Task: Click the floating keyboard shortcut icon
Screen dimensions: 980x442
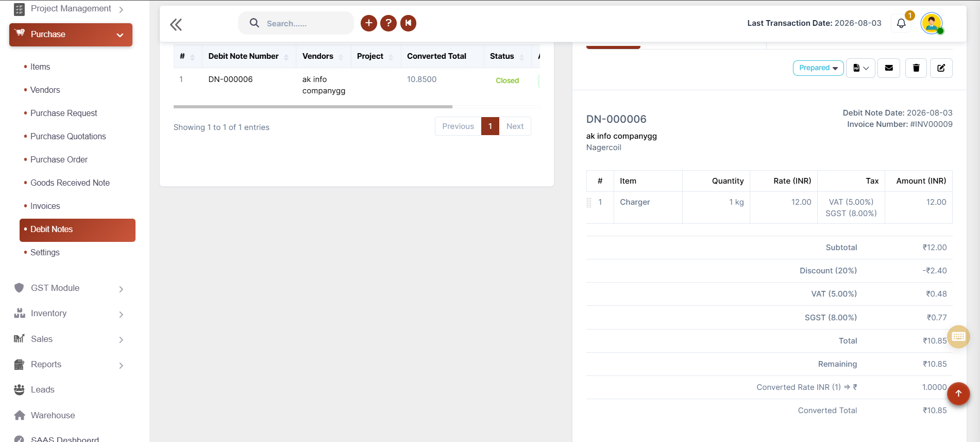Action: pos(959,337)
